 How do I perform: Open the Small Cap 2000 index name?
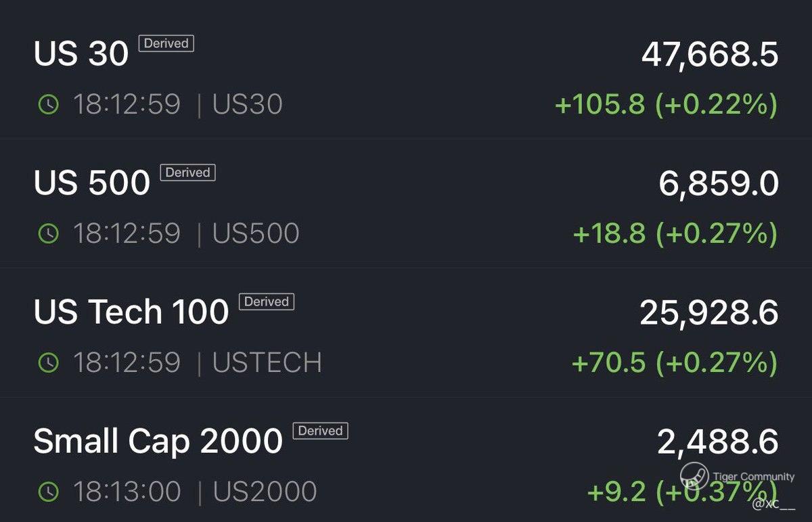158,442
